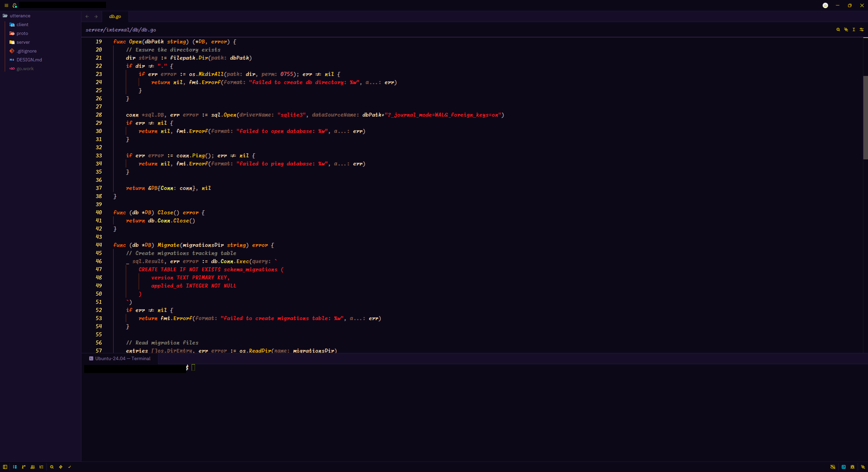The height and width of the screenshot is (472, 868).
Task: Click the Migrate function name
Action: [x=168, y=245]
